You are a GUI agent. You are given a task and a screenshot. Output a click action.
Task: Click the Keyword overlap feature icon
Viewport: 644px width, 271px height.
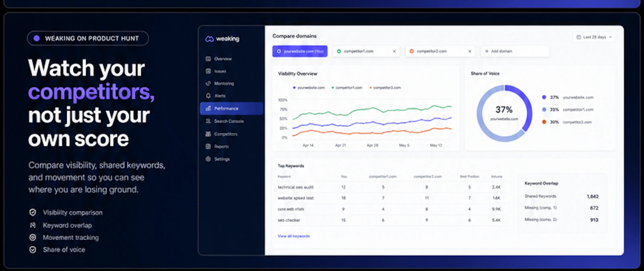[x=33, y=225]
